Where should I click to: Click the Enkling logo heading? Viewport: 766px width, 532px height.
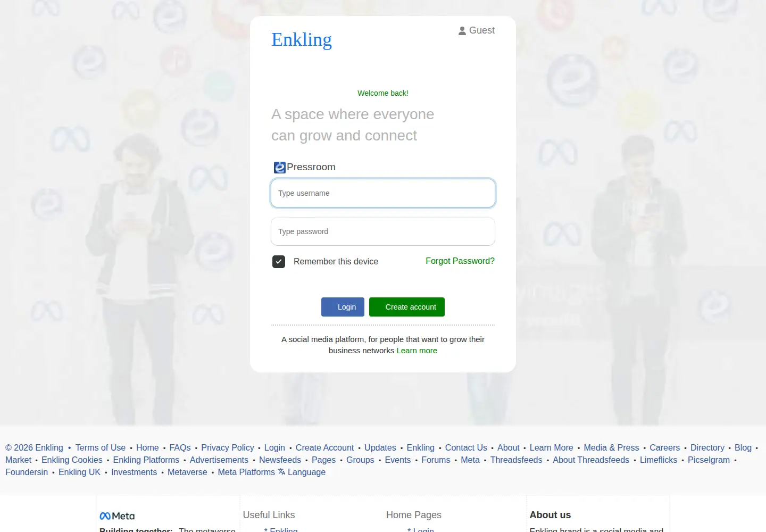302,39
